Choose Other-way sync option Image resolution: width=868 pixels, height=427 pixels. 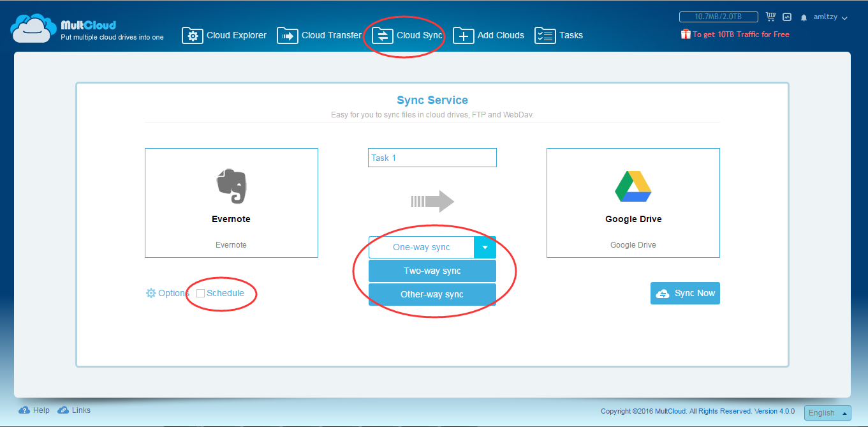pyautogui.click(x=432, y=294)
